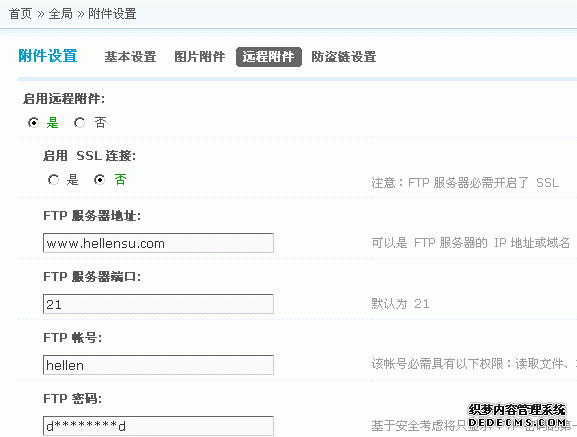The height and width of the screenshot is (437, 577).
Task: Select 否 for 启用远程附件
Action: click(x=79, y=122)
